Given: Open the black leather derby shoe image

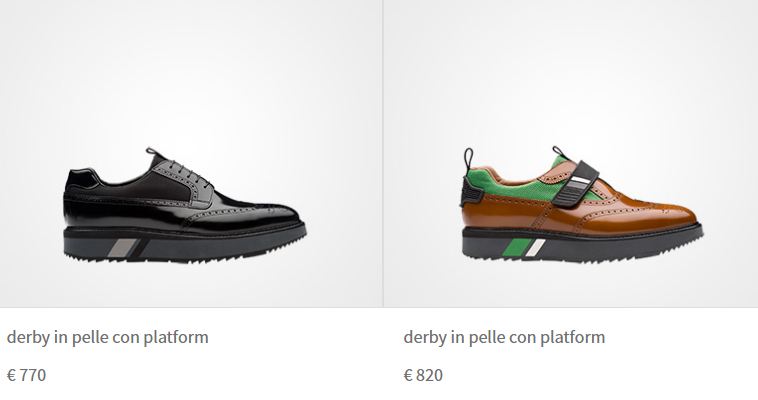Looking at the screenshot, I should [185, 206].
